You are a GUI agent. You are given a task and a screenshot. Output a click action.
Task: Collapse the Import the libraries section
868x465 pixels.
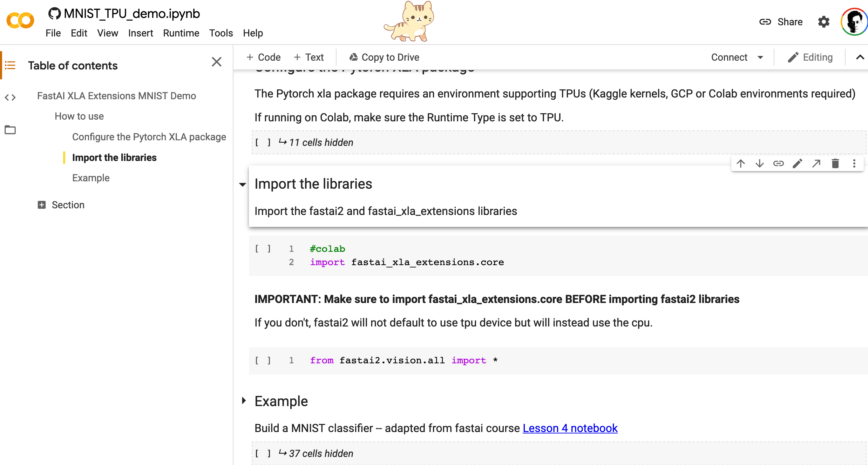[243, 184]
